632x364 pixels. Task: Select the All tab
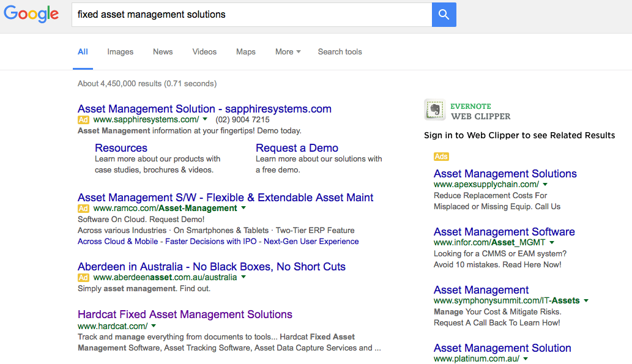tap(83, 51)
